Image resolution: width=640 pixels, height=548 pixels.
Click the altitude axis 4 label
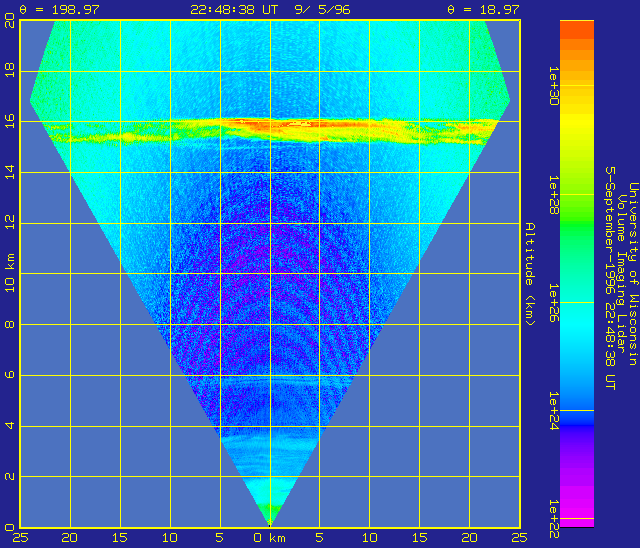[x=10, y=426]
